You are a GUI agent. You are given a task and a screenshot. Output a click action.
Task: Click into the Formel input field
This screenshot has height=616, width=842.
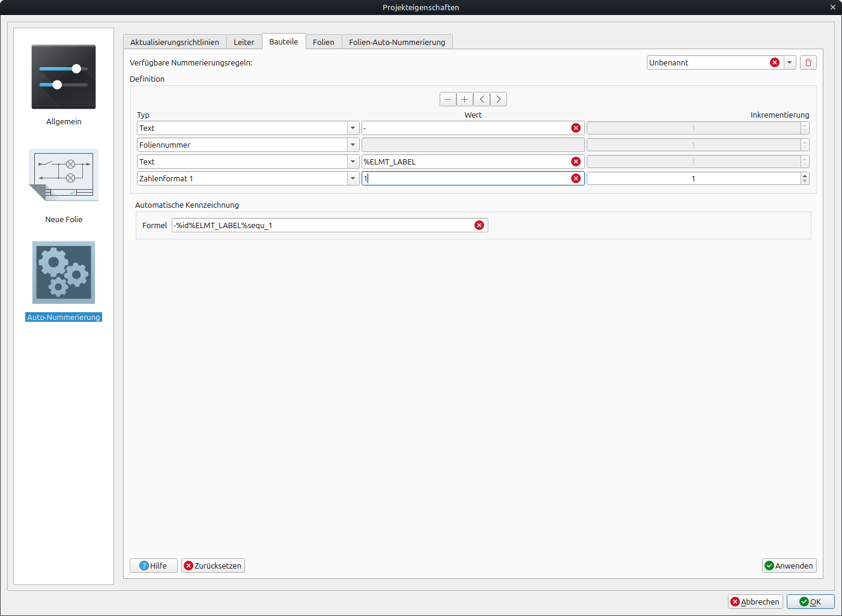pos(324,225)
